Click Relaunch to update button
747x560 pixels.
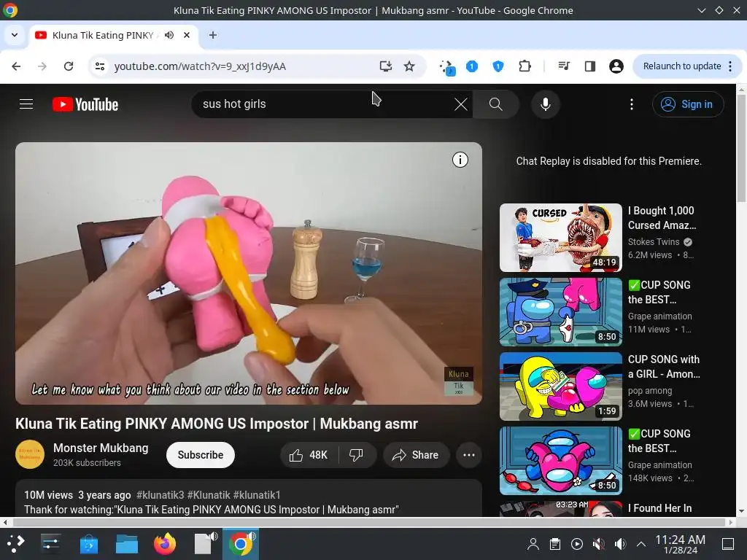[682, 66]
